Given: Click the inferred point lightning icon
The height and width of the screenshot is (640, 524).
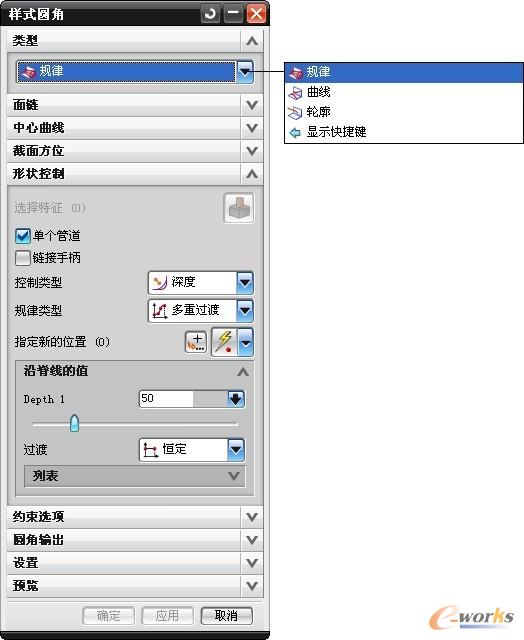Looking at the screenshot, I should pos(224,342).
